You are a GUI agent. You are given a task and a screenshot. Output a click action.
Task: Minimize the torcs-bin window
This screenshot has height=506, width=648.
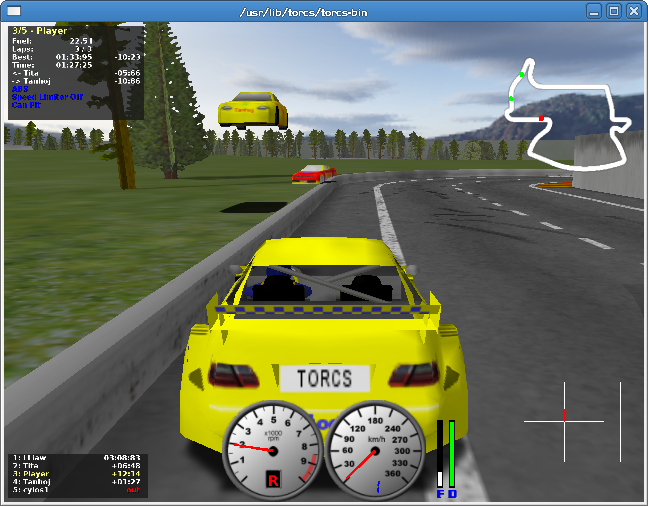coord(594,11)
